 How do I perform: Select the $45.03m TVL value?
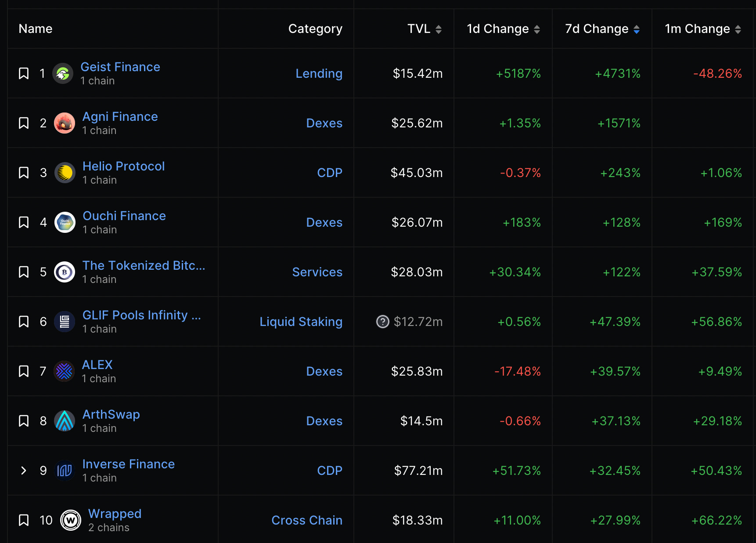click(417, 173)
